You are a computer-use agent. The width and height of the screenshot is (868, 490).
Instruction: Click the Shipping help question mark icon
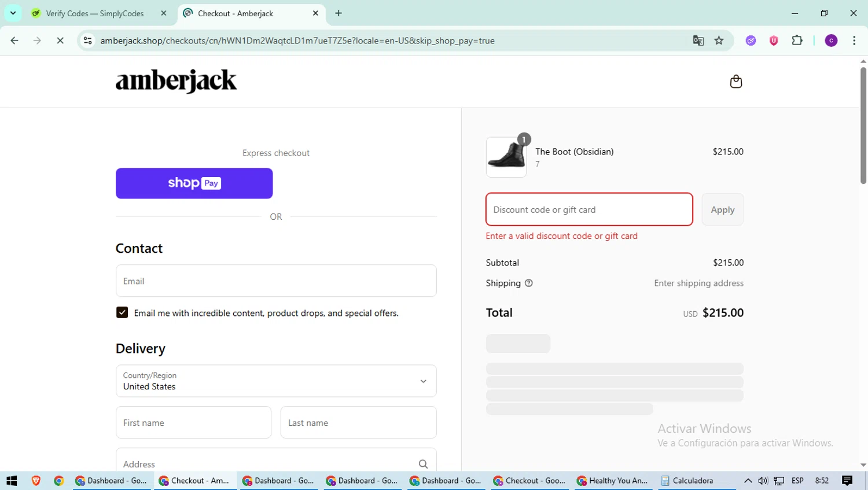528,283
